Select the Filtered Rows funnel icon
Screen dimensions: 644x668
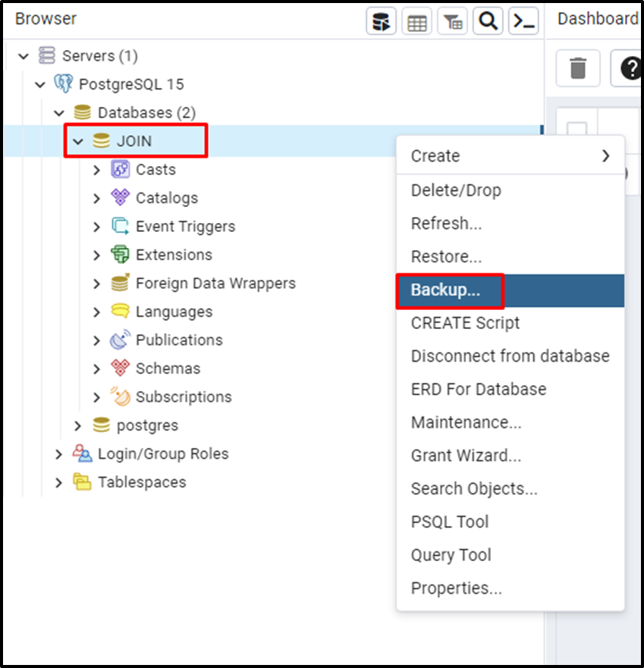[x=452, y=20]
